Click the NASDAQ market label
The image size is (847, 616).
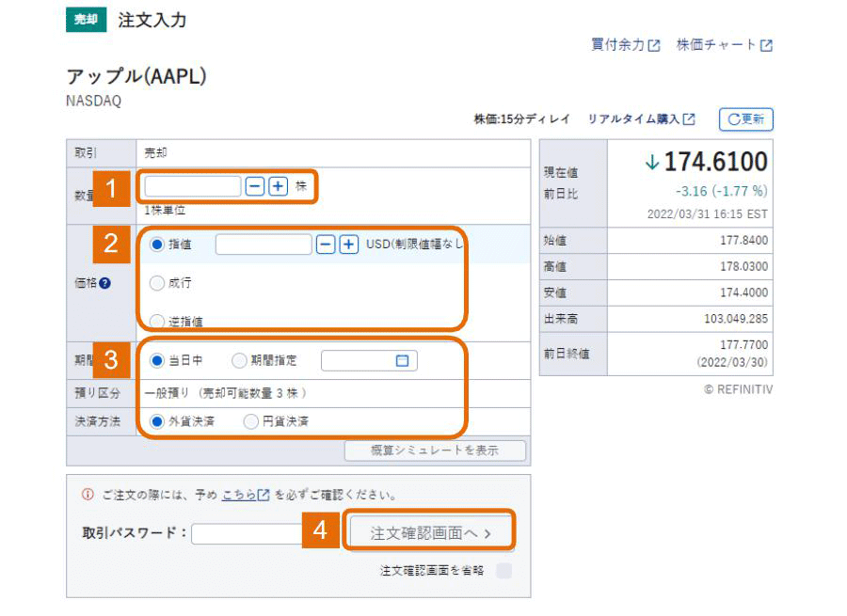coord(94,101)
